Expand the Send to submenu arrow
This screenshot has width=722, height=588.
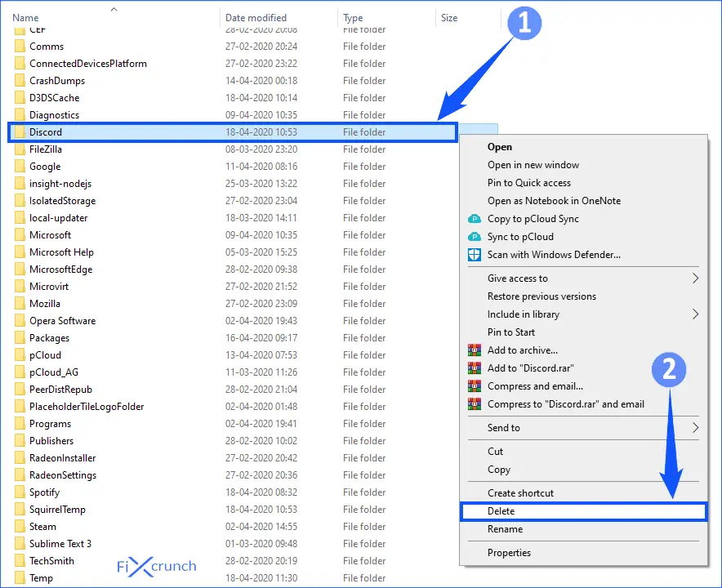pos(695,428)
